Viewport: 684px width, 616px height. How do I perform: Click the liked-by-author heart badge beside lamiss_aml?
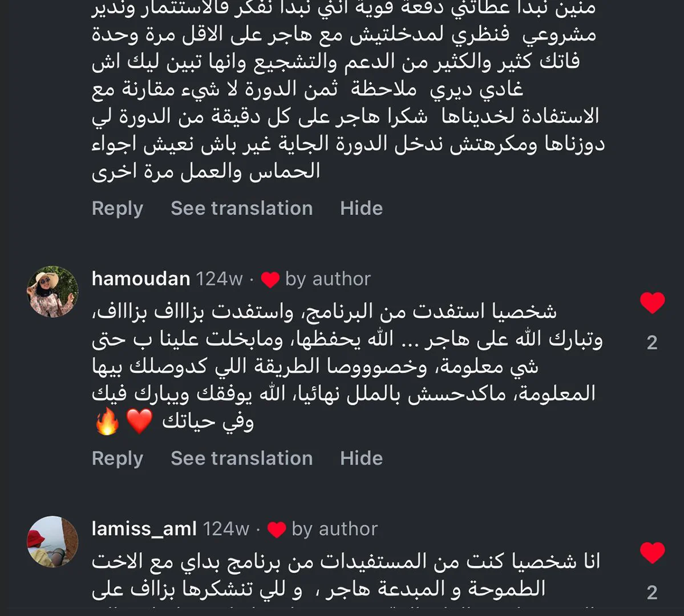[x=277, y=530]
